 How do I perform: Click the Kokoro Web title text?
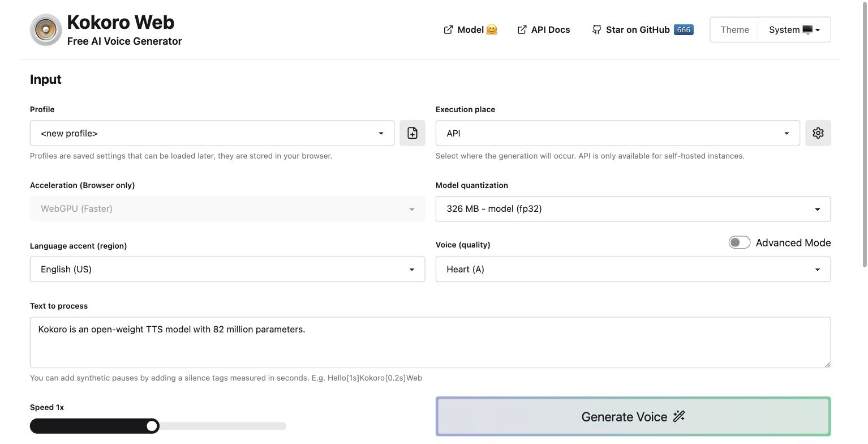click(121, 22)
